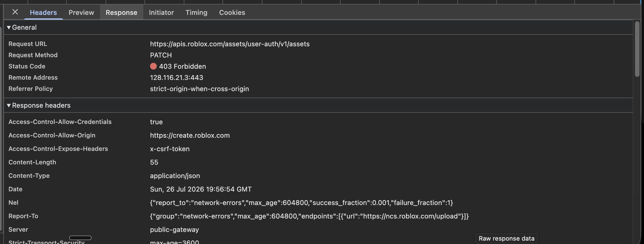Click the true credentials value

click(156, 122)
